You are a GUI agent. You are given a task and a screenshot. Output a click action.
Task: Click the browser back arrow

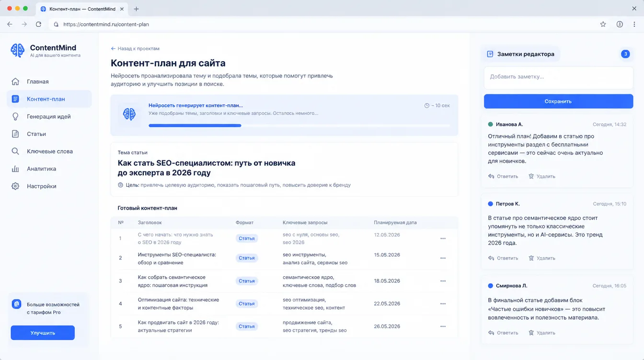[x=10, y=24]
